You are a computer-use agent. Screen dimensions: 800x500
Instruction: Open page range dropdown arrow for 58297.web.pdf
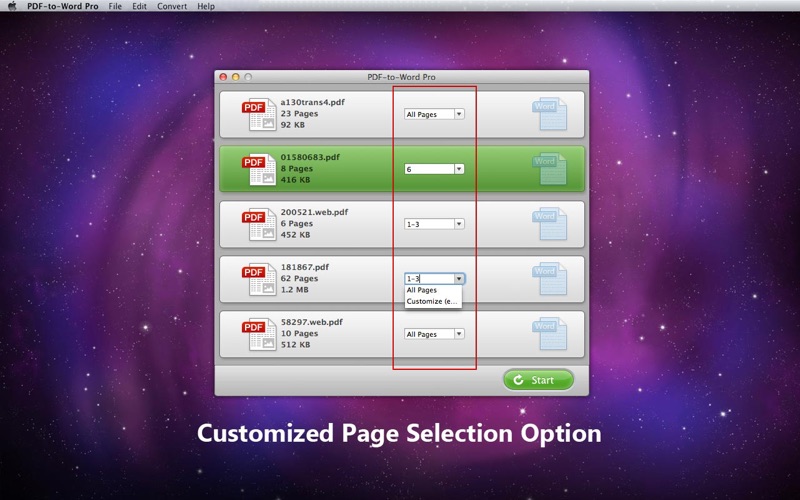point(459,334)
